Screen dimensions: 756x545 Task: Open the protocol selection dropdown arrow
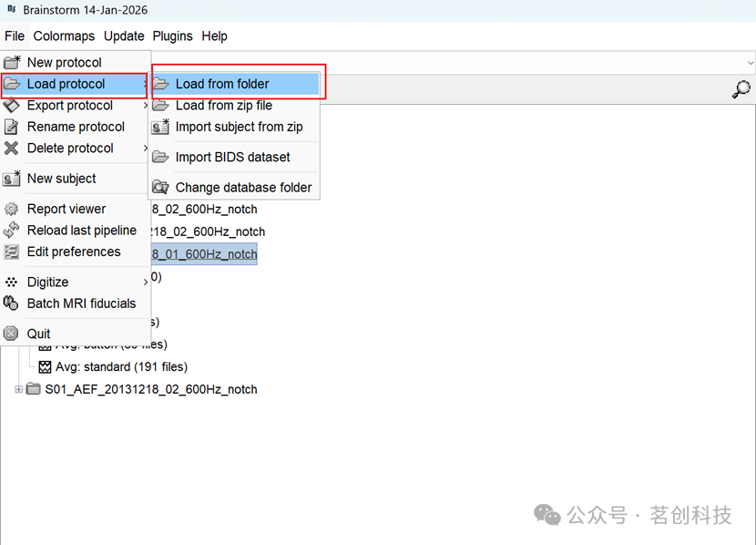[x=751, y=63]
